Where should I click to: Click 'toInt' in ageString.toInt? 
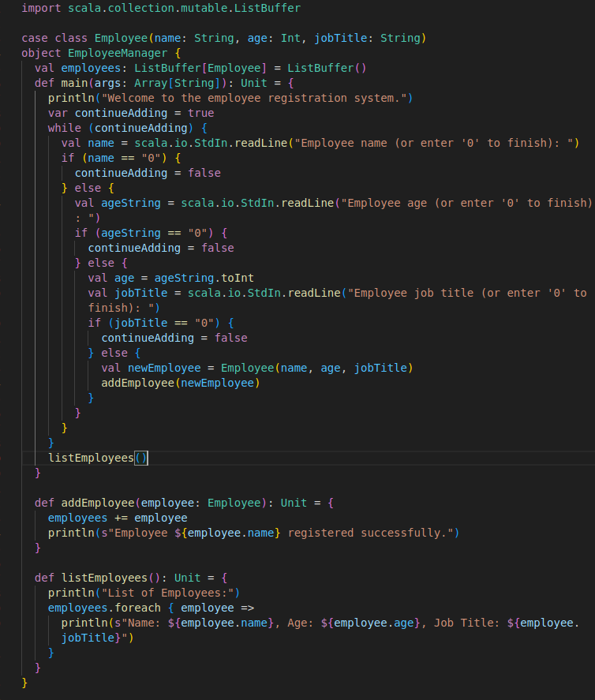point(237,278)
